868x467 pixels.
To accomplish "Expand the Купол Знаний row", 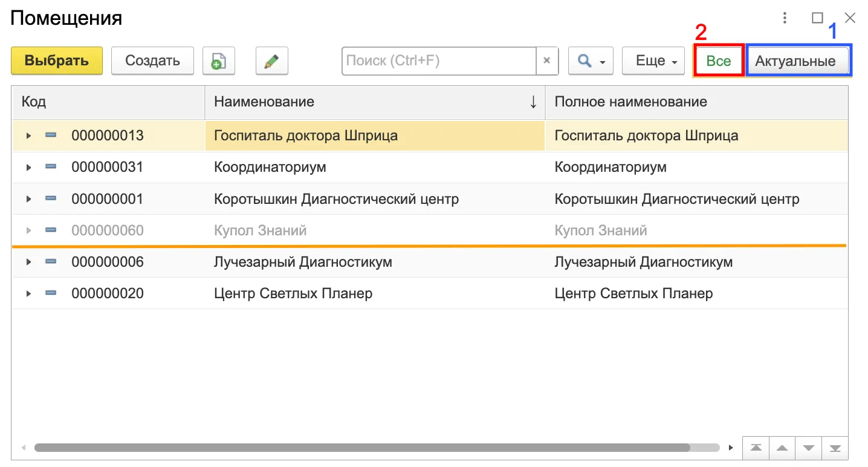I will (28, 230).
